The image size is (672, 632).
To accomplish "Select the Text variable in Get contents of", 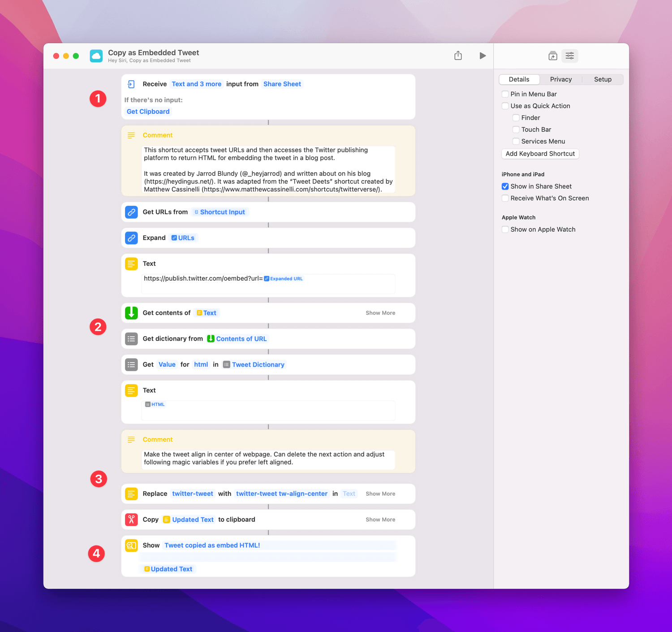I will pos(207,313).
